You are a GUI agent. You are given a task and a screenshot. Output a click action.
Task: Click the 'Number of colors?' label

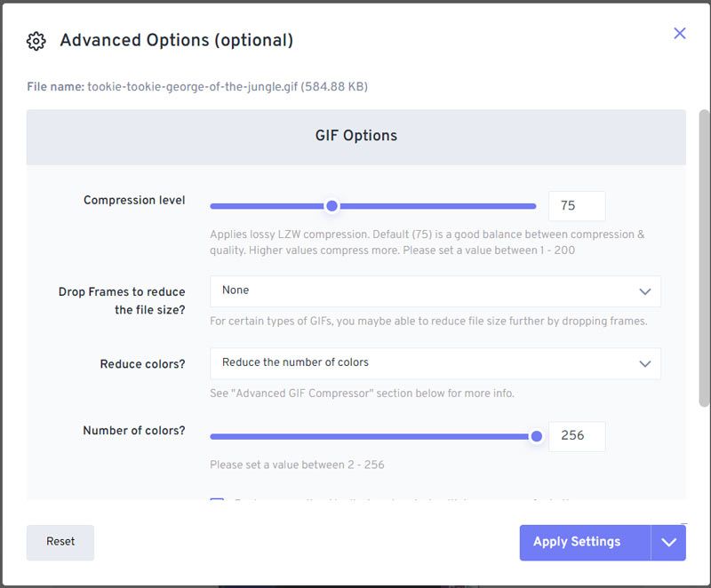pyautogui.click(x=134, y=431)
